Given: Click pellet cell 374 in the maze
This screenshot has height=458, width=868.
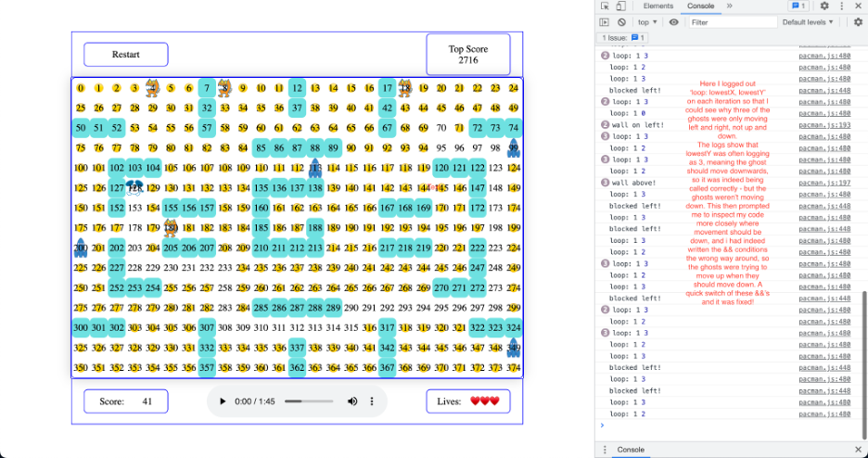Looking at the screenshot, I should 514,367.
